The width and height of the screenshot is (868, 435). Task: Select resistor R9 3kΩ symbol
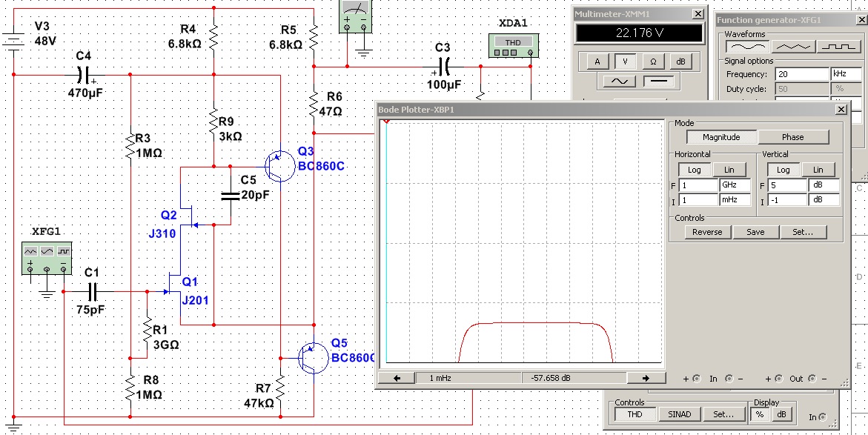(x=213, y=122)
